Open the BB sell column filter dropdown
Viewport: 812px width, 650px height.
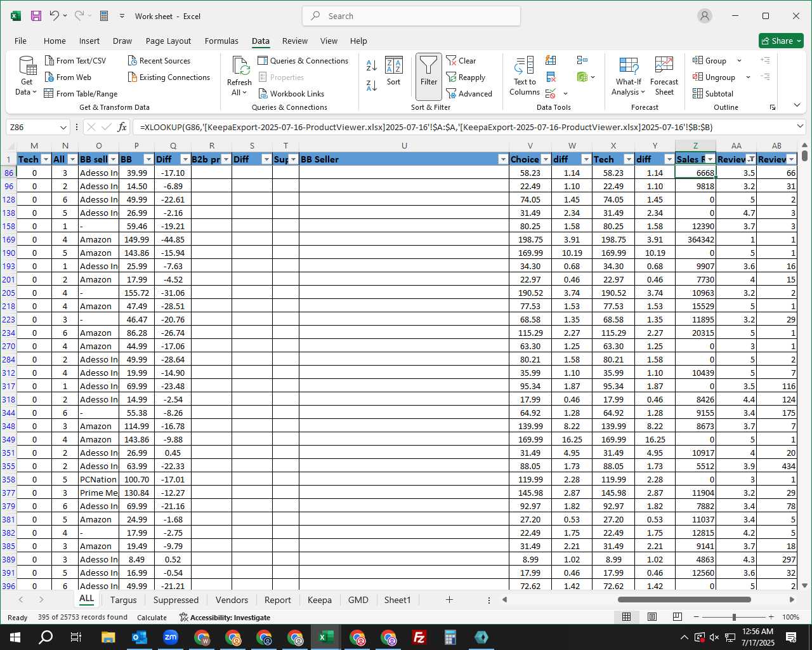[113, 159]
